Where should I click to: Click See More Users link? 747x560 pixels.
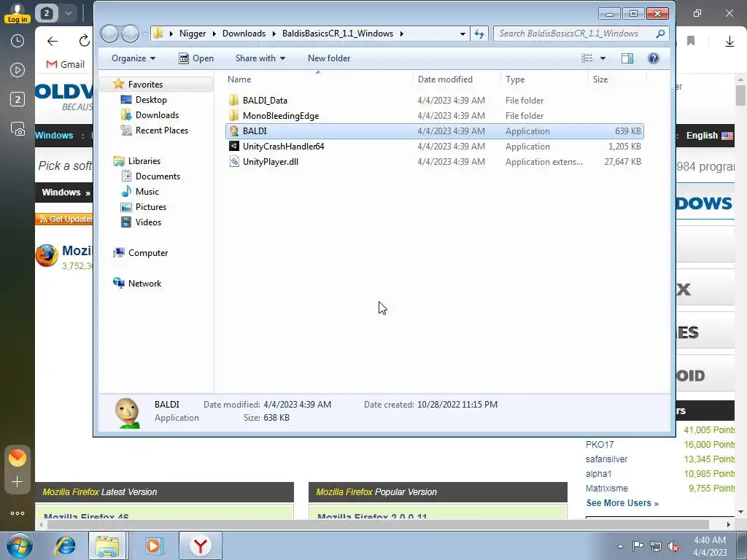pos(622,503)
